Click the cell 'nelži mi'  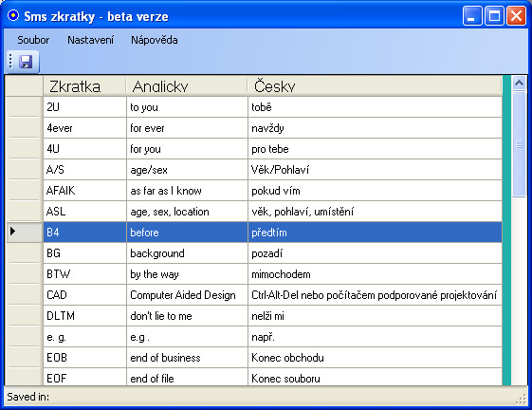[x=375, y=316]
